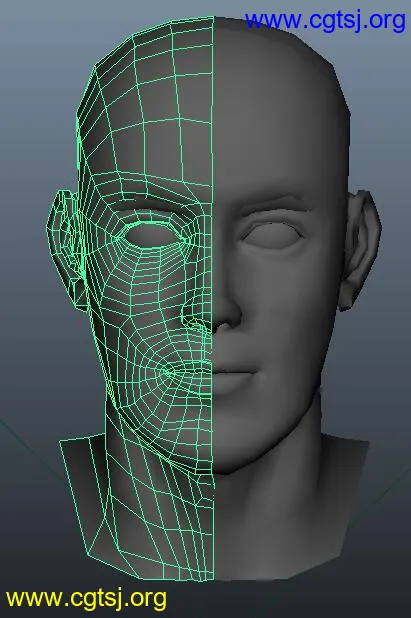This screenshot has height=618, width=411.
Task: Click the yellow www.cgtsj.org watermark link
Action: tap(86, 599)
